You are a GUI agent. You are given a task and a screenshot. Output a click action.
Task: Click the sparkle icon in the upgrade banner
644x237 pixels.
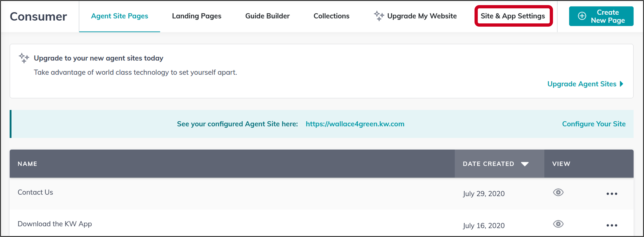point(24,58)
